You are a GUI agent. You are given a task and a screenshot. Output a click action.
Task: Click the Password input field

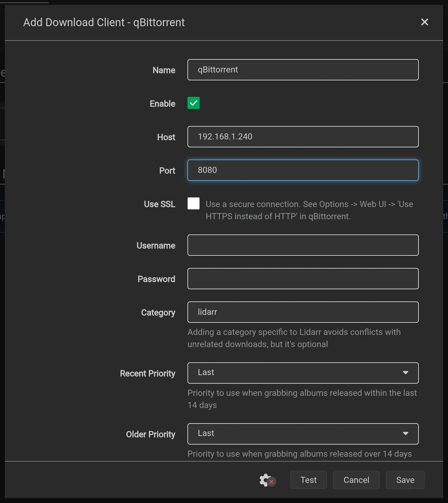(x=303, y=278)
